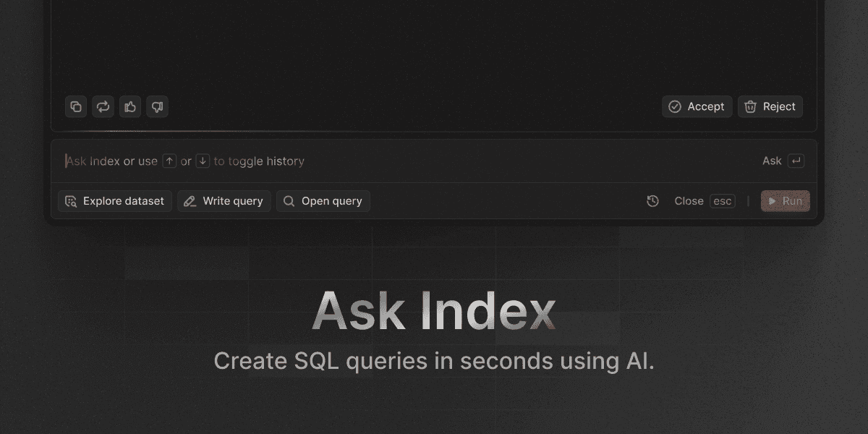
Task: Click the up arrow keycap hint
Action: 169,161
